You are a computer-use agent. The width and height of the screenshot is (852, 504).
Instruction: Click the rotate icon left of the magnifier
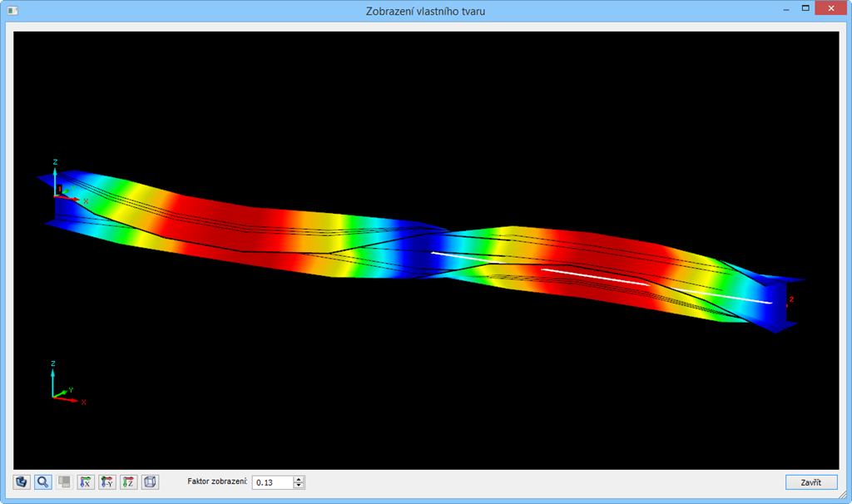[x=20, y=482]
